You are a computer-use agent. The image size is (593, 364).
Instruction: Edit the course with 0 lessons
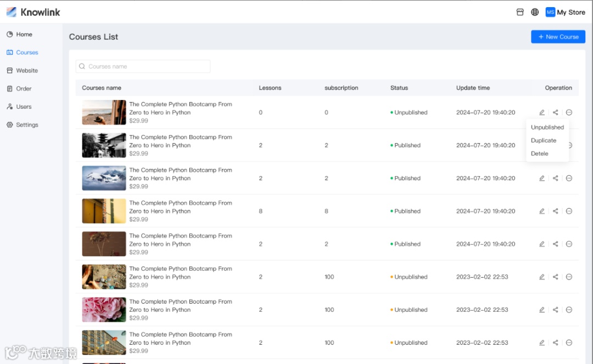coord(542,113)
